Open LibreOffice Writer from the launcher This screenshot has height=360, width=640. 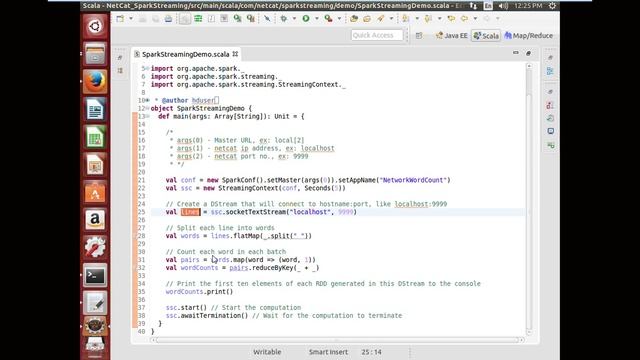coord(95,109)
